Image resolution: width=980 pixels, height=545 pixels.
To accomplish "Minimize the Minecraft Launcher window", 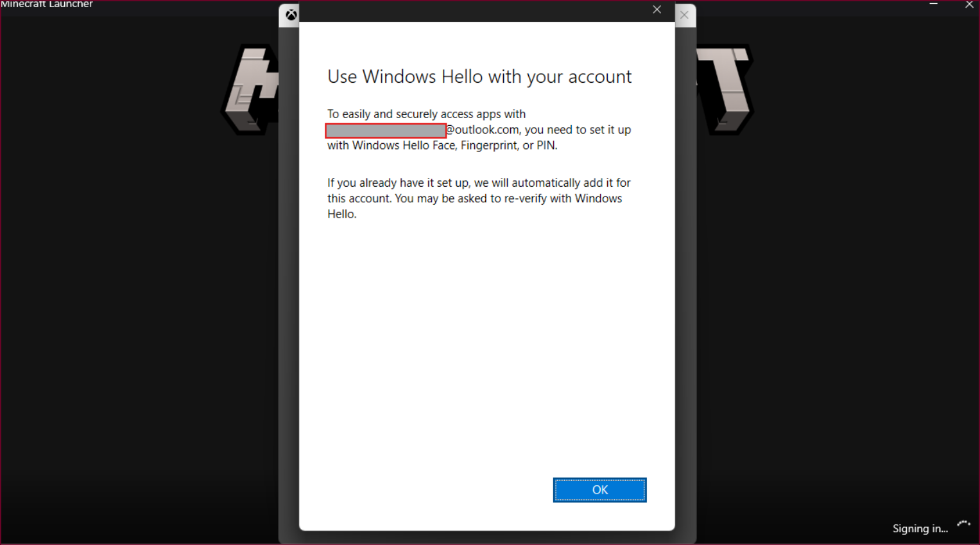I will click(934, 4).
